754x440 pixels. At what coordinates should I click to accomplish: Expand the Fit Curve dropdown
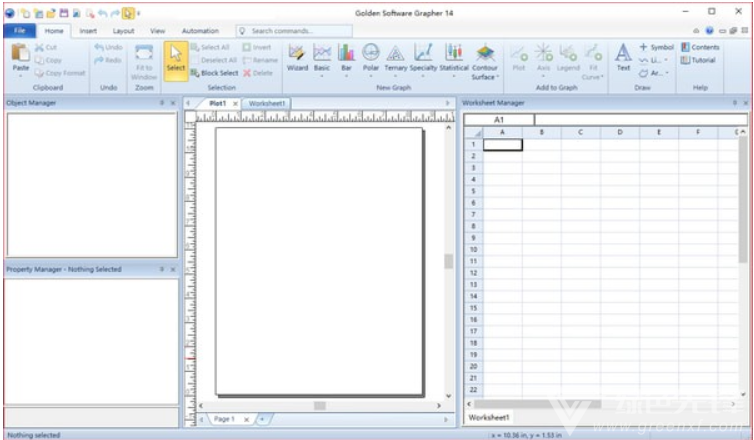602,77
